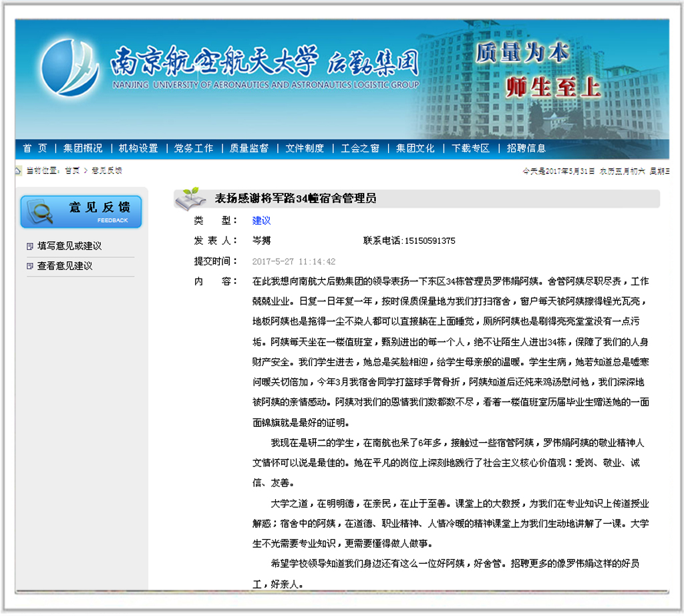Click the 意见反馈 FEEDBACK banner button
684x616 pixels.
click(81, 212)
